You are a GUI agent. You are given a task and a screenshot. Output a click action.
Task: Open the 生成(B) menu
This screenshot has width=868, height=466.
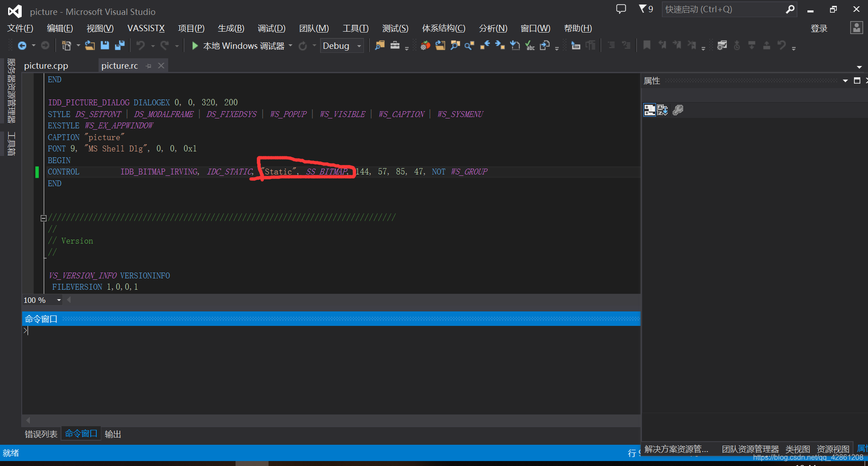point(231,28)
